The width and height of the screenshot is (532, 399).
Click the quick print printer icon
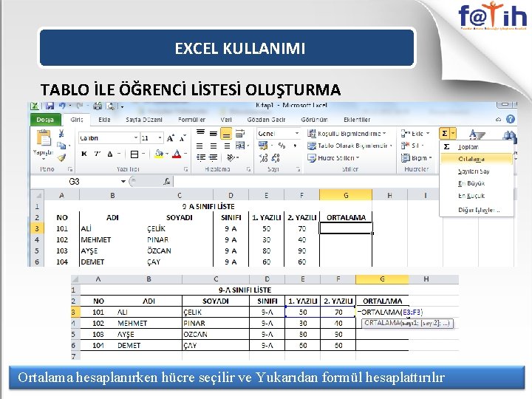tap(98, 106)
